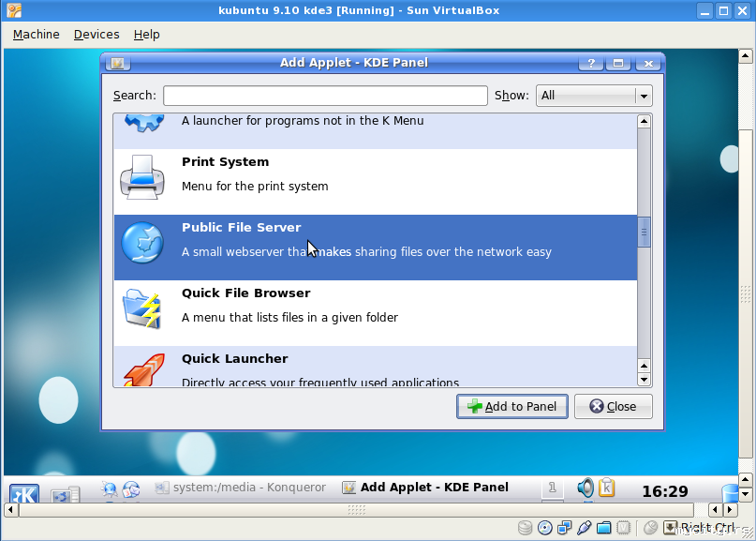
Task: Open the Add Applet window menu icon in title bar
Action: [x=118, y=63]
